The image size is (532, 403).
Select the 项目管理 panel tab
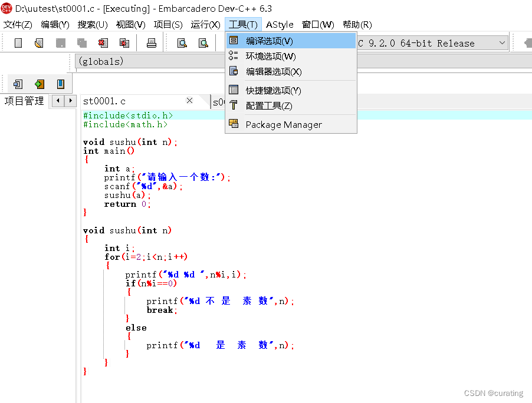click(24, 101)
